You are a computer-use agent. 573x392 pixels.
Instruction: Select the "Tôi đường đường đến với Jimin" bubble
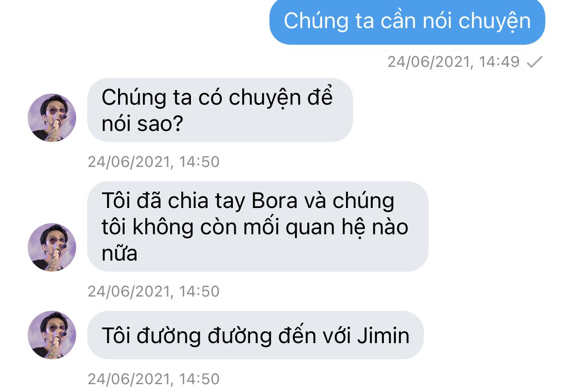[256, 335]
